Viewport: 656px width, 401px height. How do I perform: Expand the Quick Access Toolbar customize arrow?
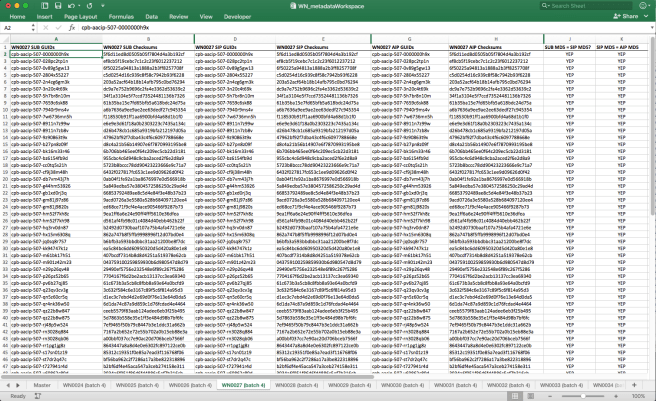[x=102, y=6]
